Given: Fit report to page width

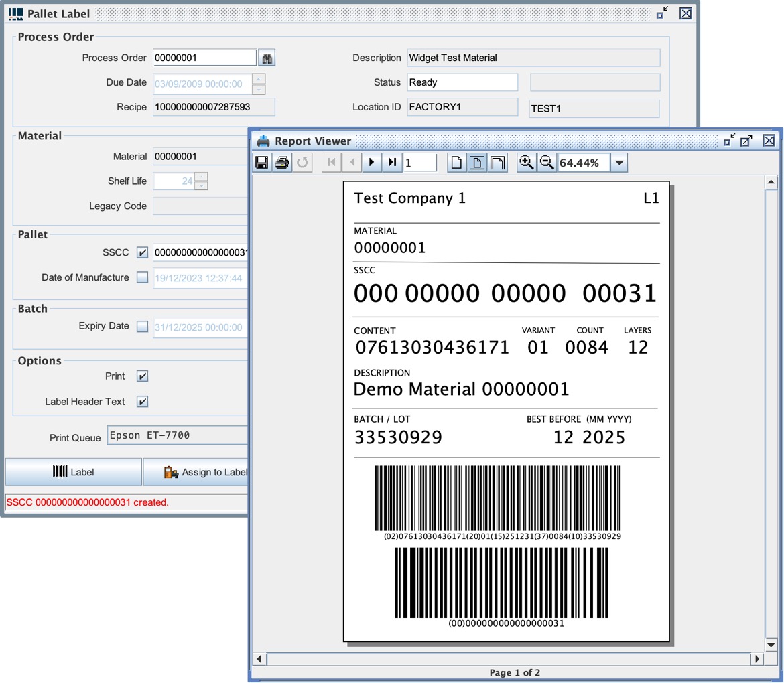Looking at the screenshot, I should [497, 163].
